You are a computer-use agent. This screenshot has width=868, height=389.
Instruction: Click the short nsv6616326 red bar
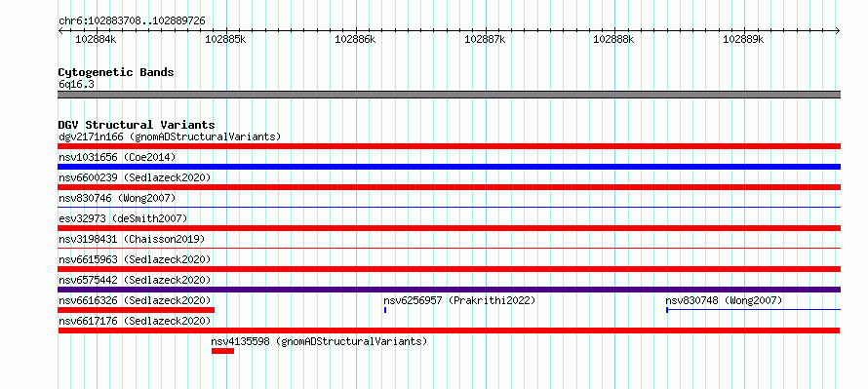click(x=137, y=310)
